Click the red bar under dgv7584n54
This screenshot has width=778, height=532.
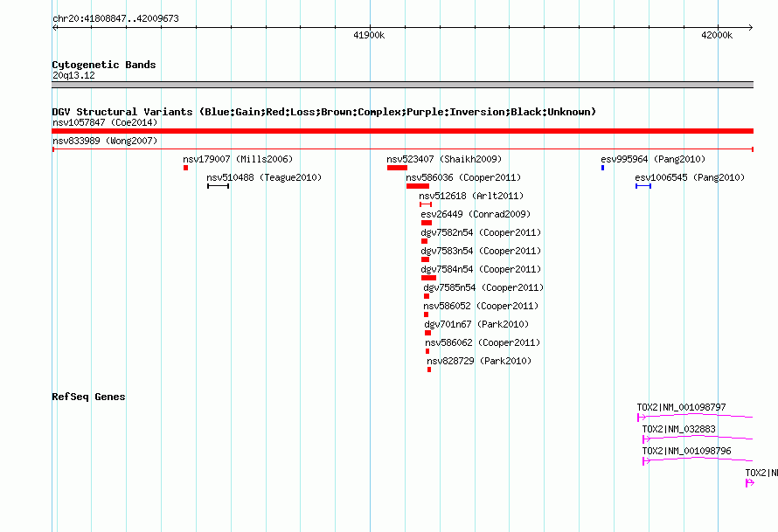coord(428,278)
